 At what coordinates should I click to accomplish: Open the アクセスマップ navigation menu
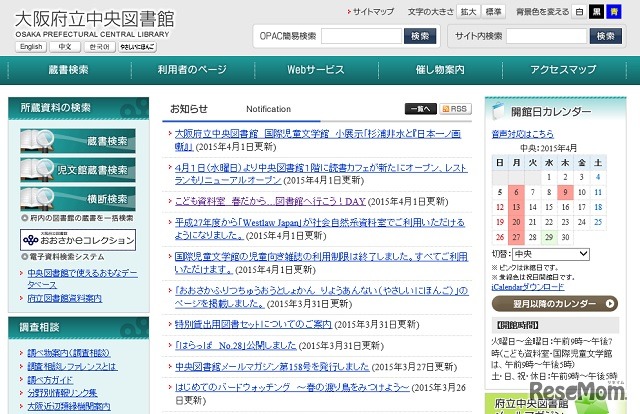coord(564,70)
